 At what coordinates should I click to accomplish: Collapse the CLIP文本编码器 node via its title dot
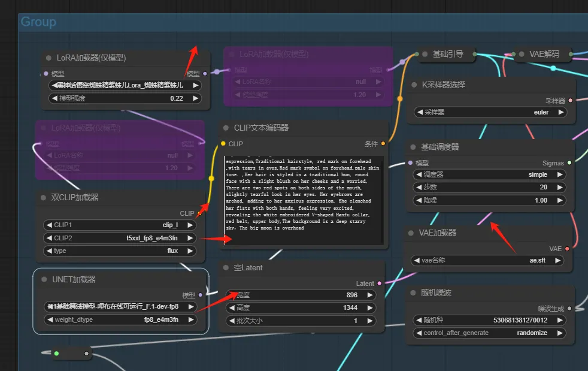pyautogui.click(x=226, y=128)
